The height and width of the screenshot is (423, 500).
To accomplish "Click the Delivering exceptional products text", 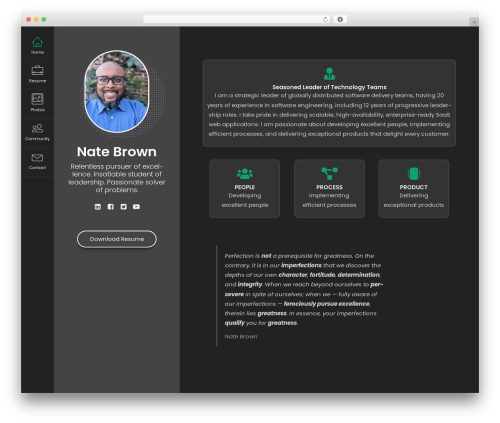I will [414, 200].
